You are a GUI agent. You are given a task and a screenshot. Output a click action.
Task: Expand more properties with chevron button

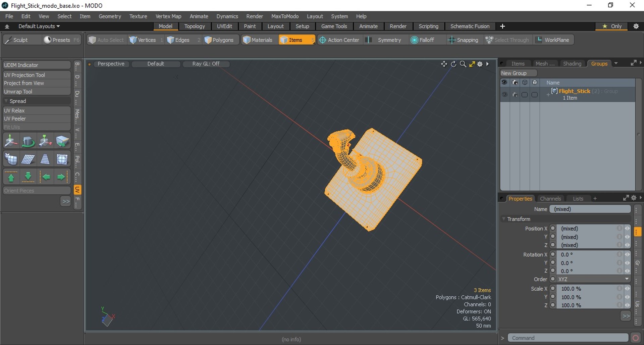pyautogui.click(x=626, y=316)
